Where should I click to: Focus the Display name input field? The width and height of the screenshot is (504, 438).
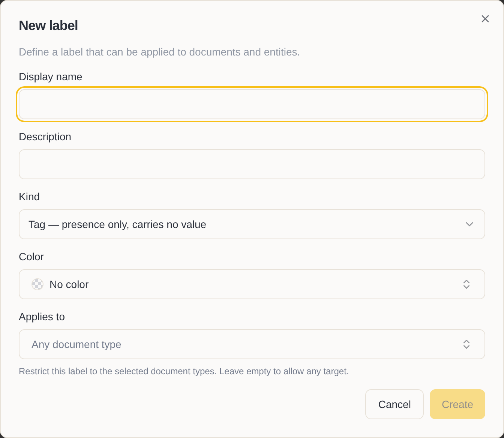pos(252,104)
